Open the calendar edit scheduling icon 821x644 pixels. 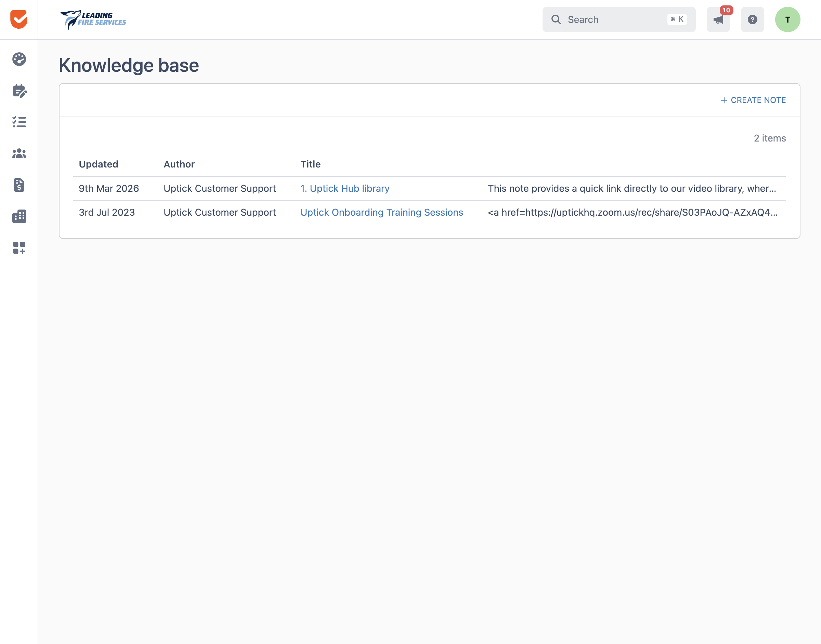pos(19,91)
